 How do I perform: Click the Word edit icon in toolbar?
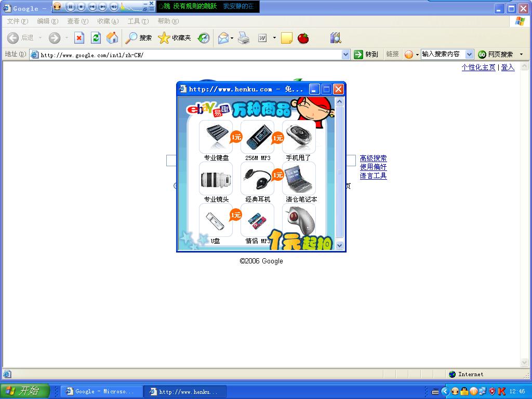tap(262, 37)
